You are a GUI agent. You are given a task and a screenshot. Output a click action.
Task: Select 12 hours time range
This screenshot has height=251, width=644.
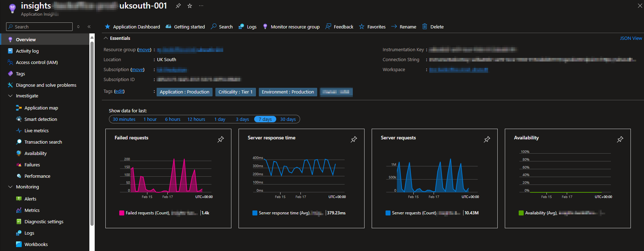196,119
